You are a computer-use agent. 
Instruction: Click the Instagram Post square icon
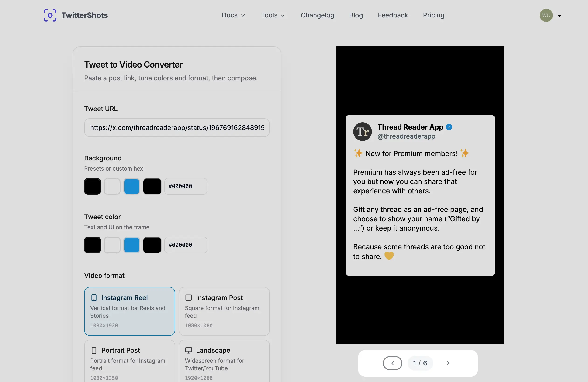[x=189, y=298]
